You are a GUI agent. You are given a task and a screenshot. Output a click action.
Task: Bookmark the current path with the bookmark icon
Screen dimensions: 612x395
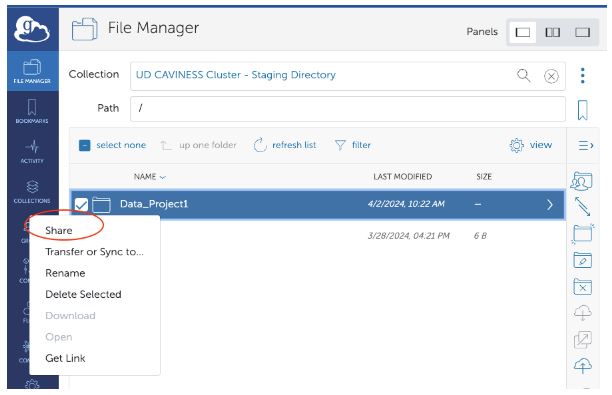pyautogui.click(x=582, y=110)
